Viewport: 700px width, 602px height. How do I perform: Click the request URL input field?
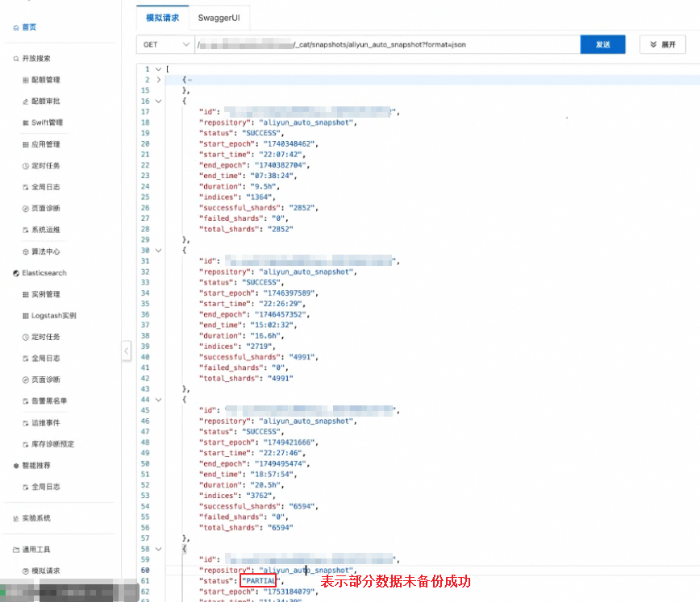[387, 44]
